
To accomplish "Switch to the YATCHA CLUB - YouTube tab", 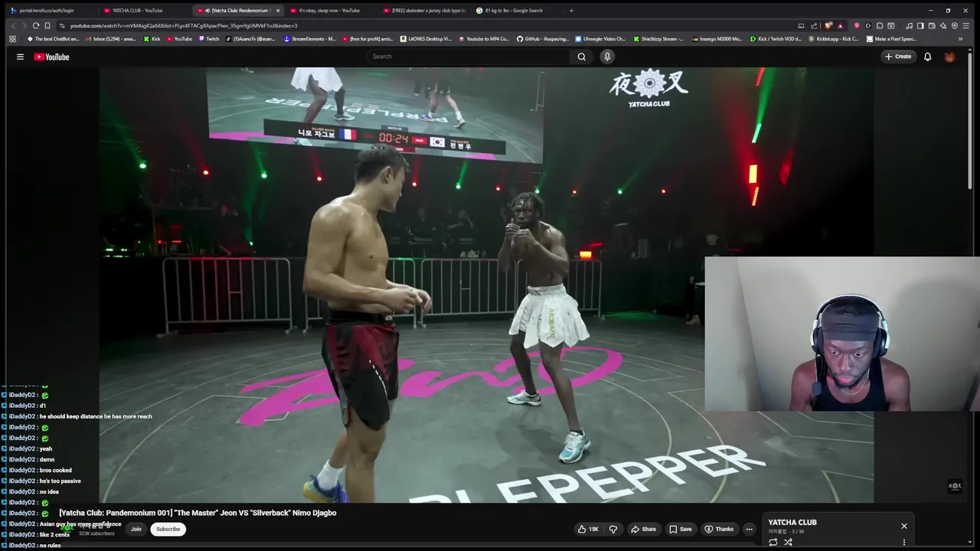I will pos(142,11).
